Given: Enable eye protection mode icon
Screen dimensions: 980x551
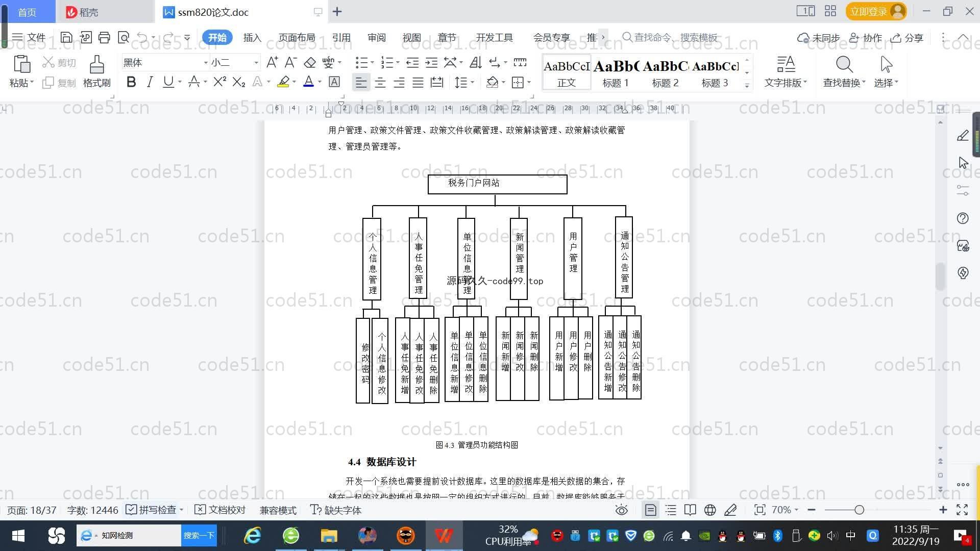Looking at the screenshot, I should coord(621,510).
